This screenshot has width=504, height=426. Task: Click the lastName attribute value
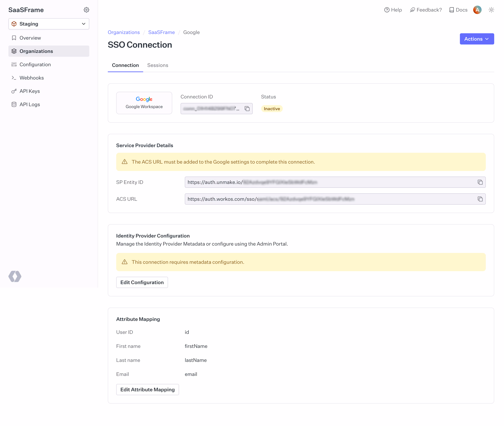196,360
